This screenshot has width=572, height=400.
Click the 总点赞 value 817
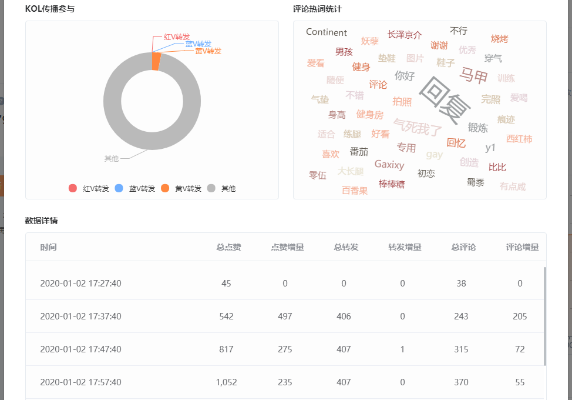(x=226, y=349)
